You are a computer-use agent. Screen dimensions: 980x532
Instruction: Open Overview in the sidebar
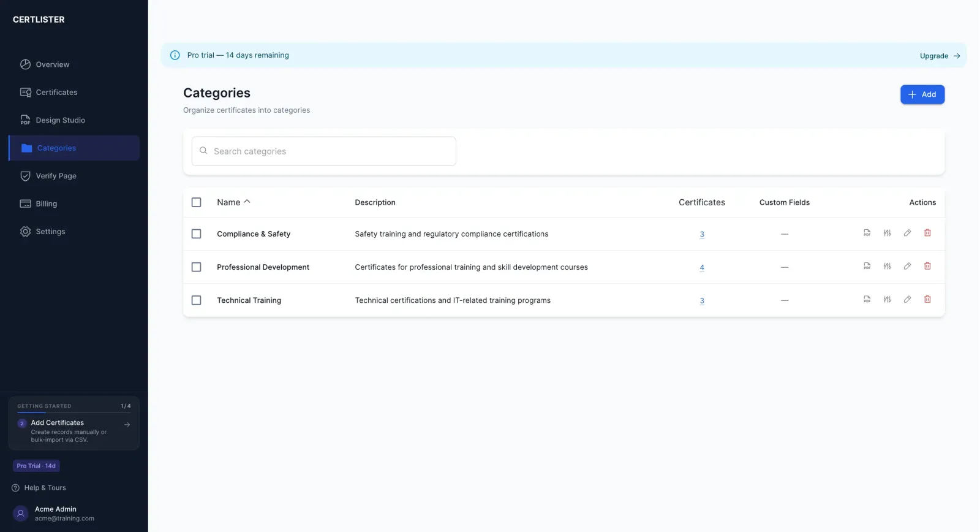click(74, 64)
